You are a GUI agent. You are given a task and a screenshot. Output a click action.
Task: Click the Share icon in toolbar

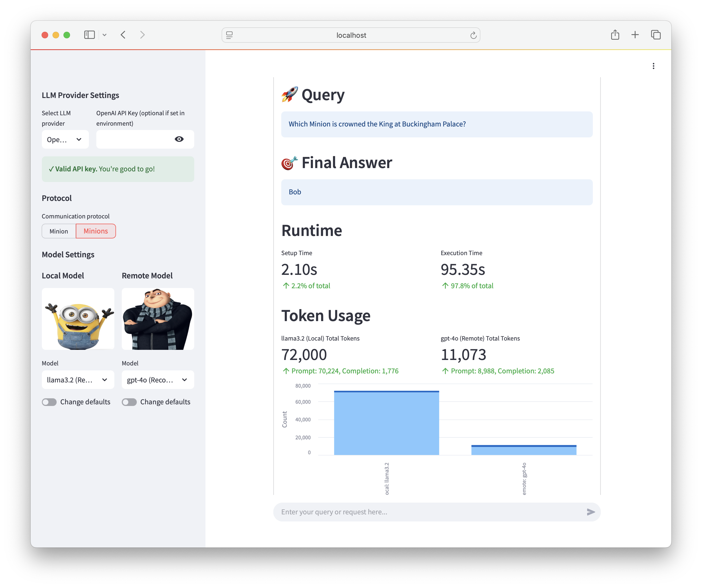pos(615,35)
